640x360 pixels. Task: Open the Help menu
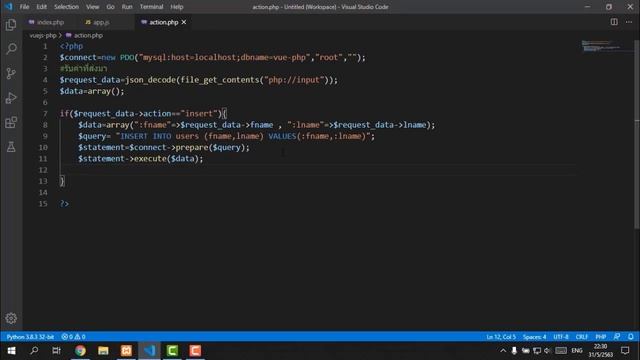(x=177, y=7)
